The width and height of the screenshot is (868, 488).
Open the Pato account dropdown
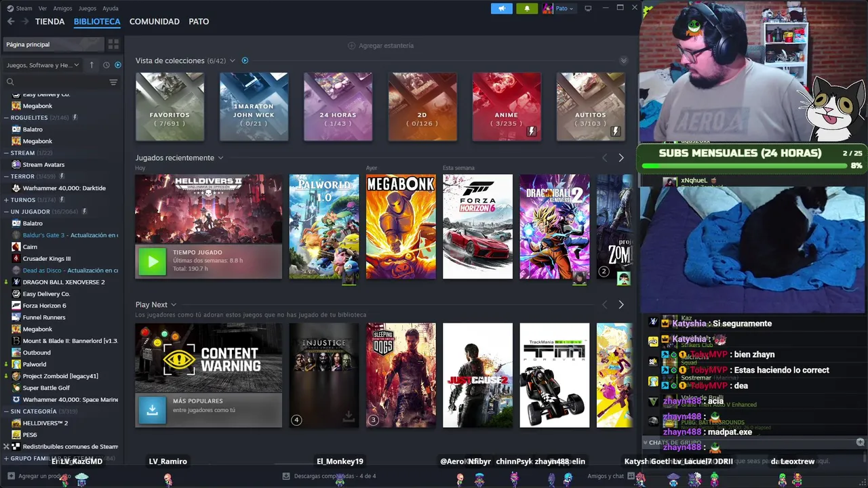[x=565, y=8]
